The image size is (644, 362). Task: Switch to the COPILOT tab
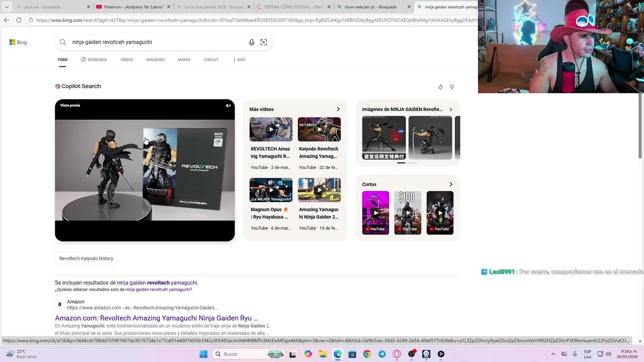click(x=211, y=60)
